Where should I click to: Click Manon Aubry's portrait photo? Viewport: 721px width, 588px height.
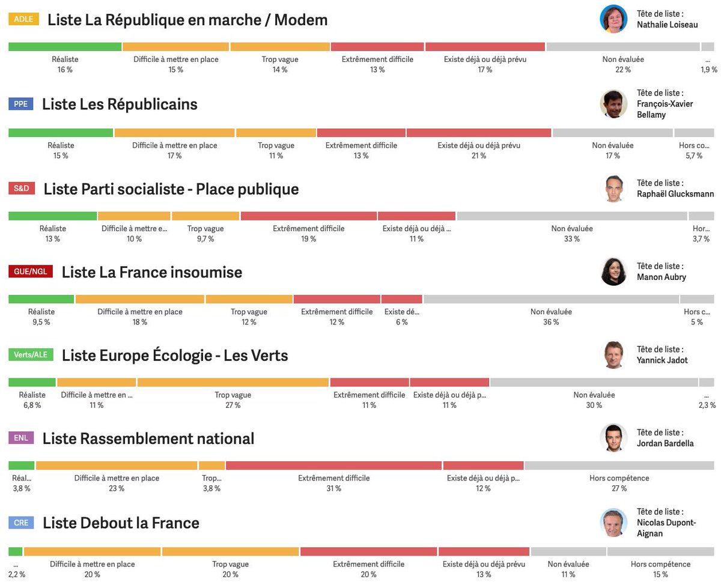coord(613,272)
